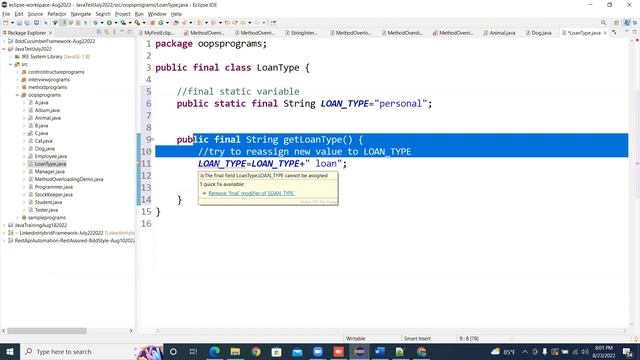Open the Refactor menu
640x360 pixels.
tap(57, 14)
